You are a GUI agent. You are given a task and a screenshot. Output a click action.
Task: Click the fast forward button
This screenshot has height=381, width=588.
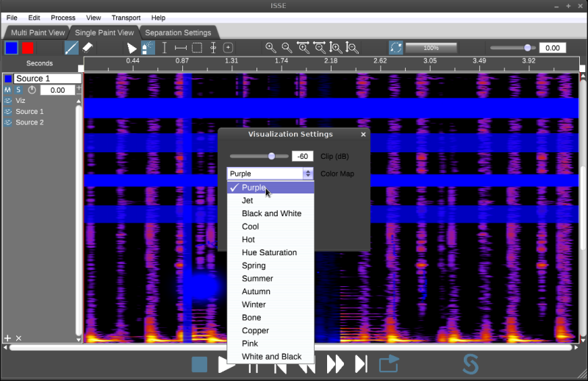[x=335, y=364]
